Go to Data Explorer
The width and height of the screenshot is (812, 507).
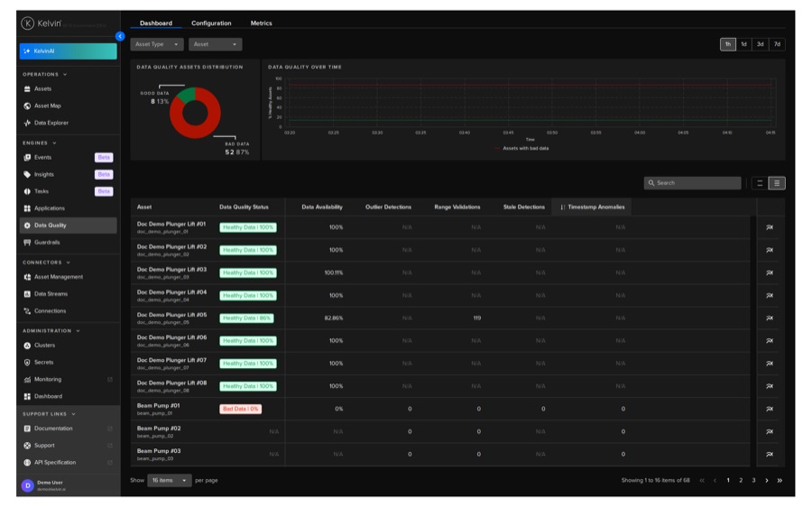[51, 124]
